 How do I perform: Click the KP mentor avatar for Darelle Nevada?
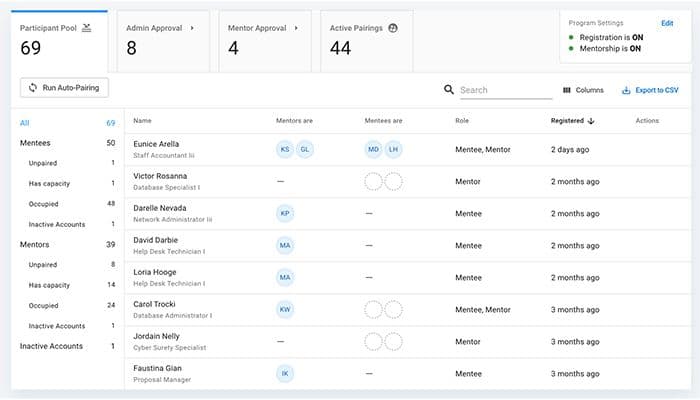[x=285, y=213]
